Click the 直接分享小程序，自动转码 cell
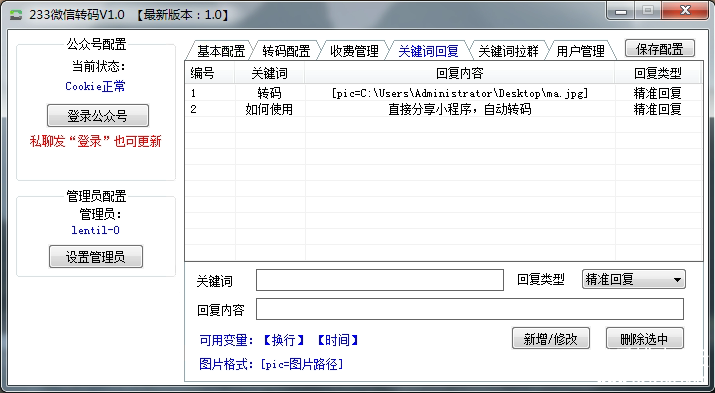This screenshot has width=715, height=393. (460, 109)
